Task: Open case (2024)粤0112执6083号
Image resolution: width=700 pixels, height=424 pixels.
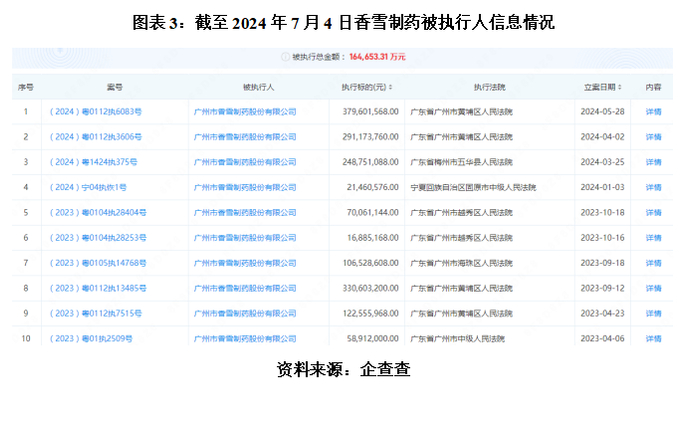Action: click(x=95, y=112)
